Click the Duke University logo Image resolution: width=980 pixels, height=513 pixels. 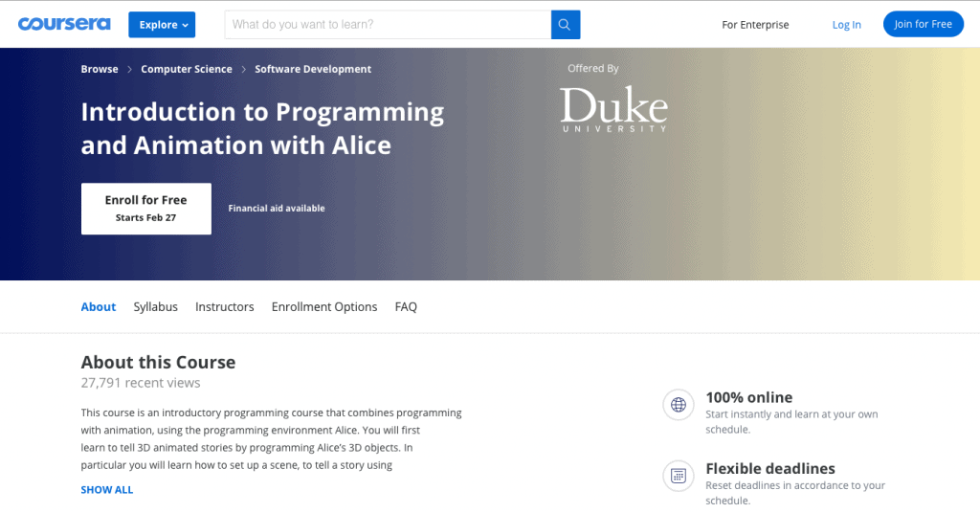(x=613, y=109)
